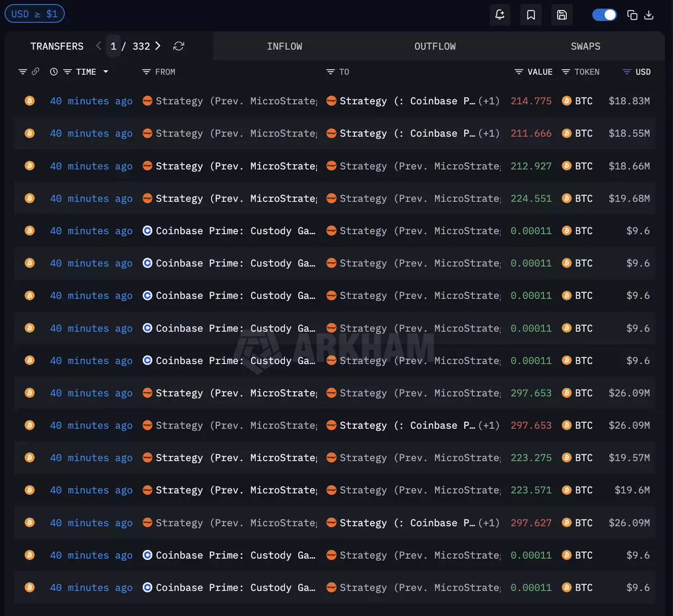Click the link chain icon in header
The width and height of the screenshot is (673, 616).
(35, 72)
